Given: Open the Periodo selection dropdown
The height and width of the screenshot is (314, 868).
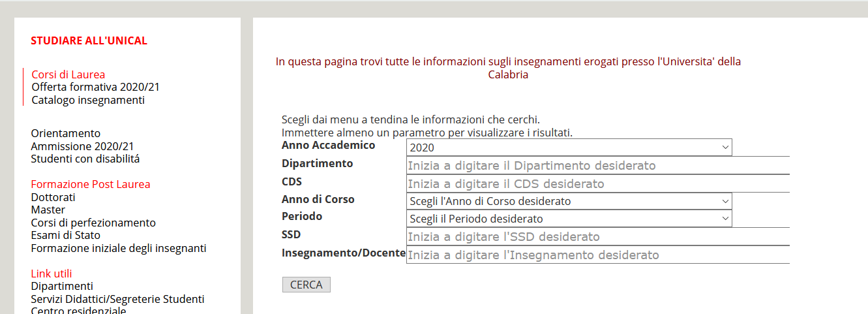Looking at the screenshot, I should pos(569,219).
